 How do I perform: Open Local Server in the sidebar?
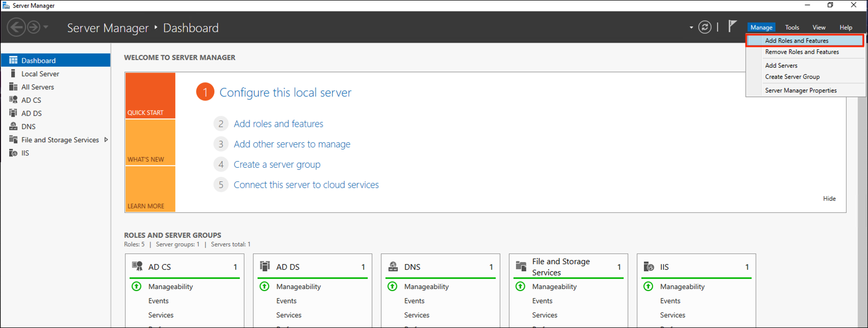[x=40, y=74]
